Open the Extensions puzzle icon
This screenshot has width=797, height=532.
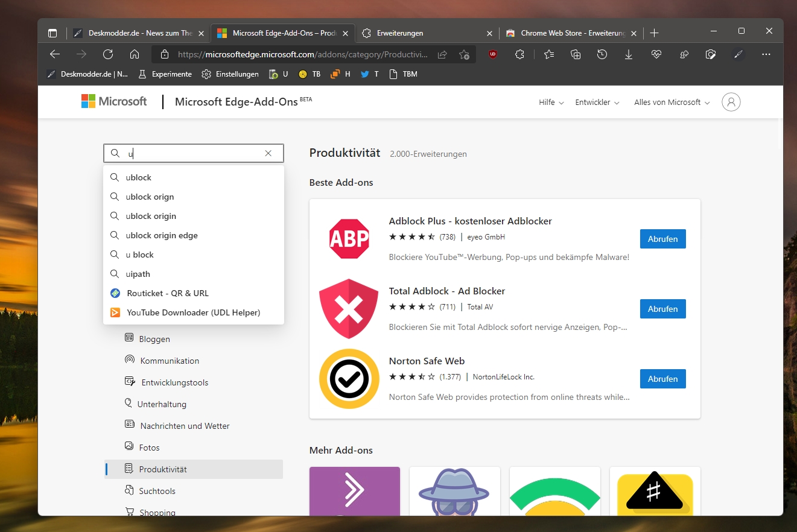(x=519, y=54)
